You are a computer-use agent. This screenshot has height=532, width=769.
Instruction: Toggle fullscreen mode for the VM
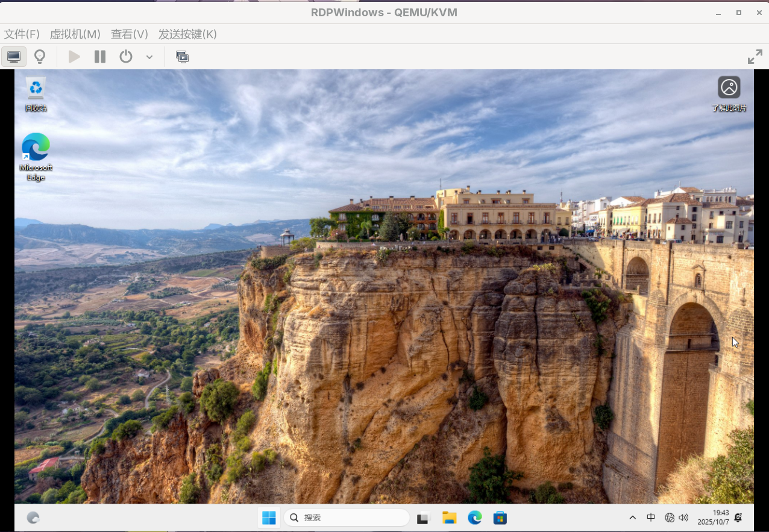(x=755, y=57)
